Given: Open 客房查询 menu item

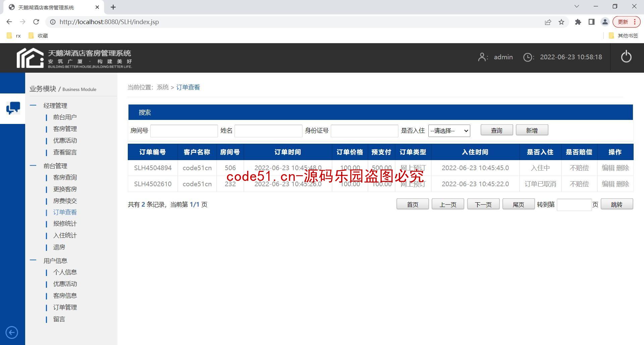Looking at the screenshot, I should pyautogui.click(x=65, y=178).
